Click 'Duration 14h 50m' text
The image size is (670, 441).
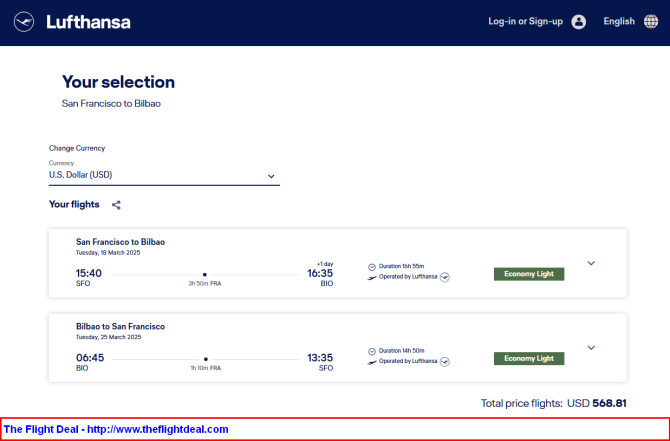(x=402, y=351)
